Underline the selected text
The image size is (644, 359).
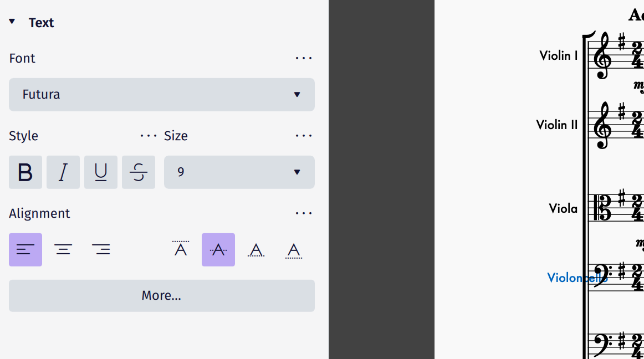pos(100,172)
